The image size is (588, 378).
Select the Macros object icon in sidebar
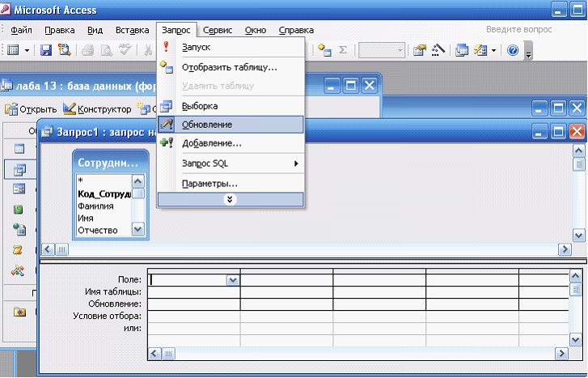click(18, 249)
